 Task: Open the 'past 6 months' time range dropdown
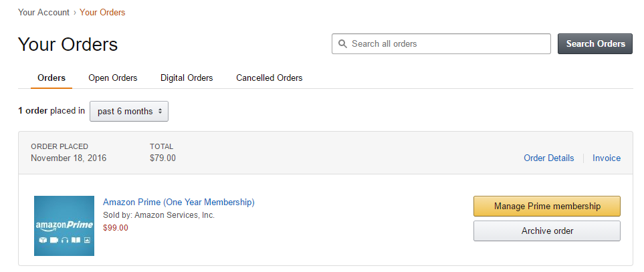129,111
